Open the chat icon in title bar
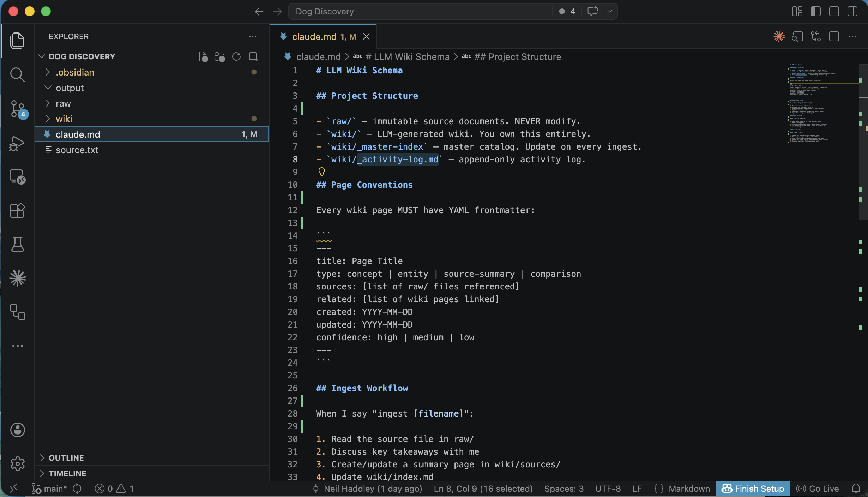The height and width of the screenshot is (497, 868). click(x=593, y=11)
